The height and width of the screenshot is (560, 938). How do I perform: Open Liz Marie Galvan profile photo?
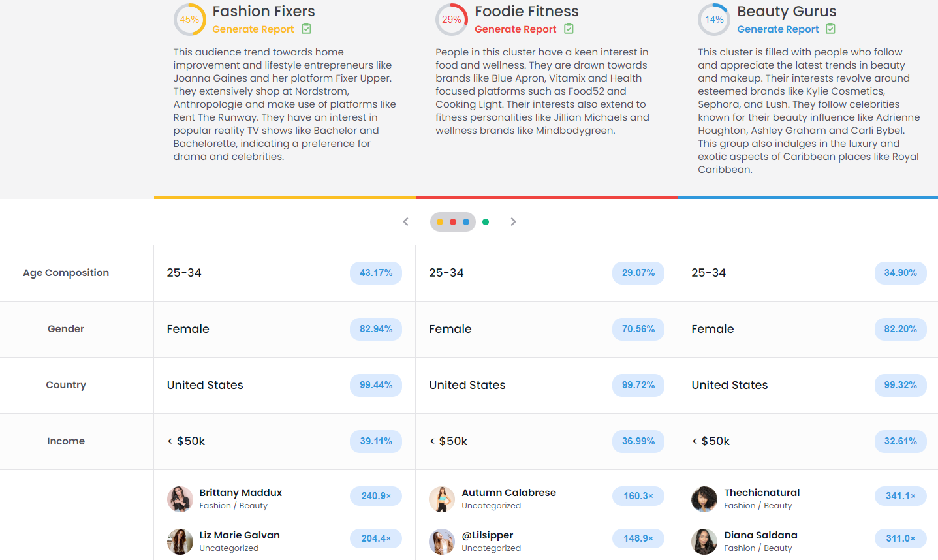click(x=180, y=542)
